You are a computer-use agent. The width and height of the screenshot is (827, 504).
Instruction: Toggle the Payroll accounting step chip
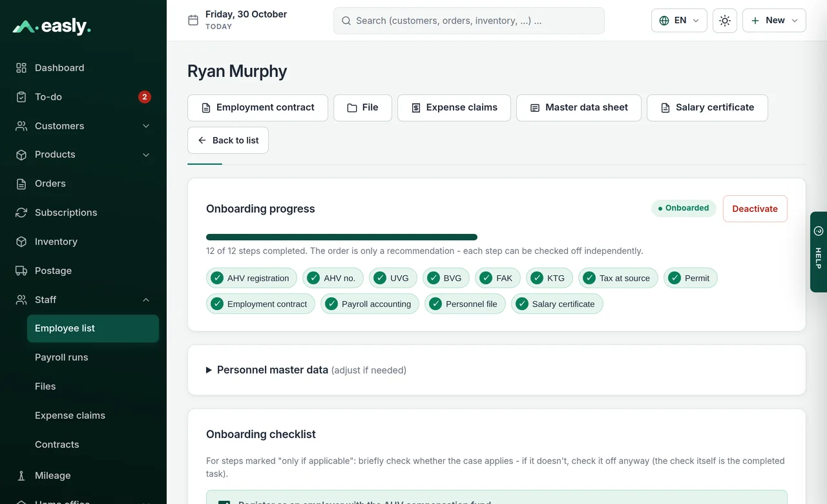coord(370,304)
